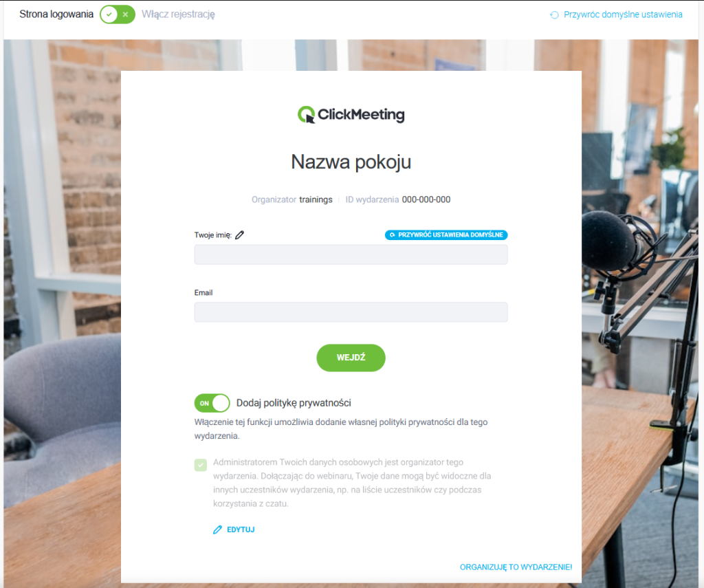Focus the Twoje imię input field
This screenshot has height=588, width=704.
point(351,254)
